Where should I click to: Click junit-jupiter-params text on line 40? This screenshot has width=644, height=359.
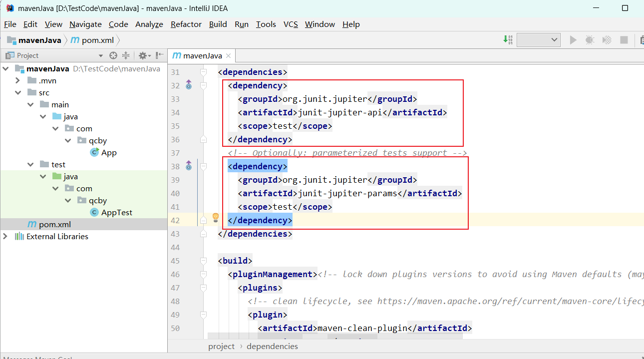click(347, 193)
